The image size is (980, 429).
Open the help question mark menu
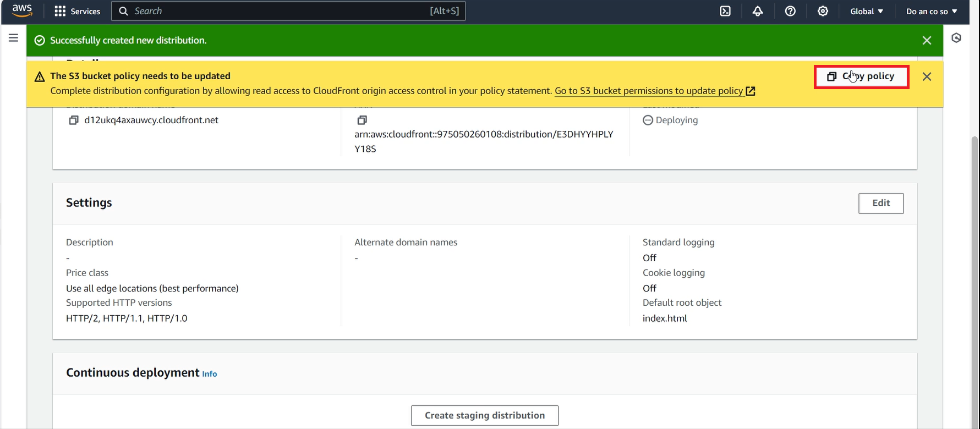pyautogui.click(x=790, y=11)
